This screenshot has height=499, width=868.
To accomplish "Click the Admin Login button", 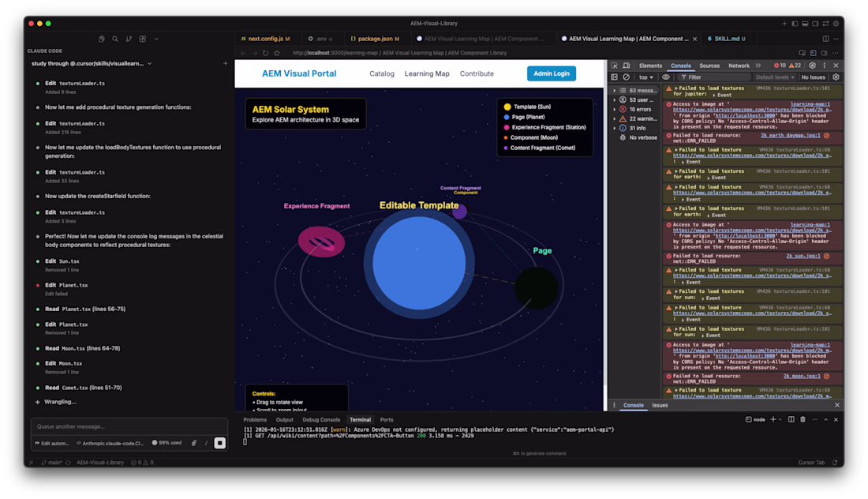I will 552,73.
